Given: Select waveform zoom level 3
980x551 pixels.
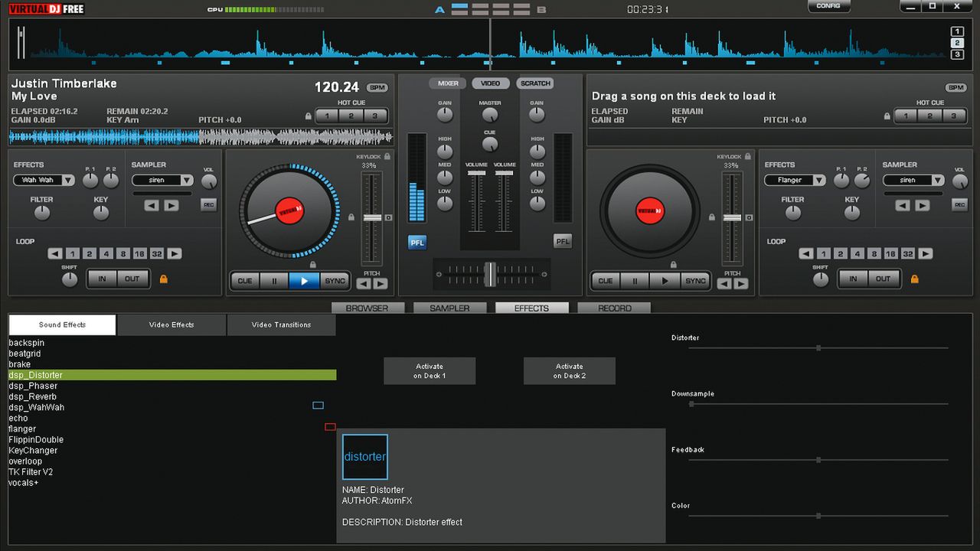Looking at the screenshot, I should pyautogui.click(x=957, y=54).
